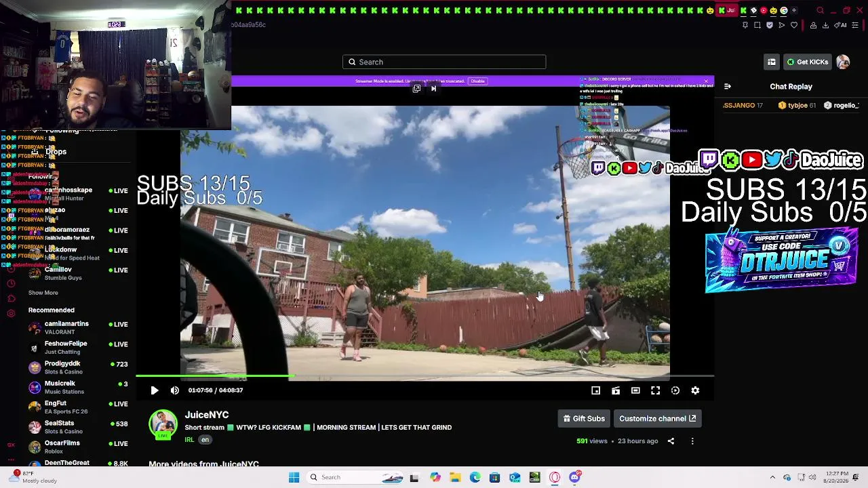Viewport: 868px width, 488px height.
Task: Expand sidebar with Show More
Action: click(43, 293)
